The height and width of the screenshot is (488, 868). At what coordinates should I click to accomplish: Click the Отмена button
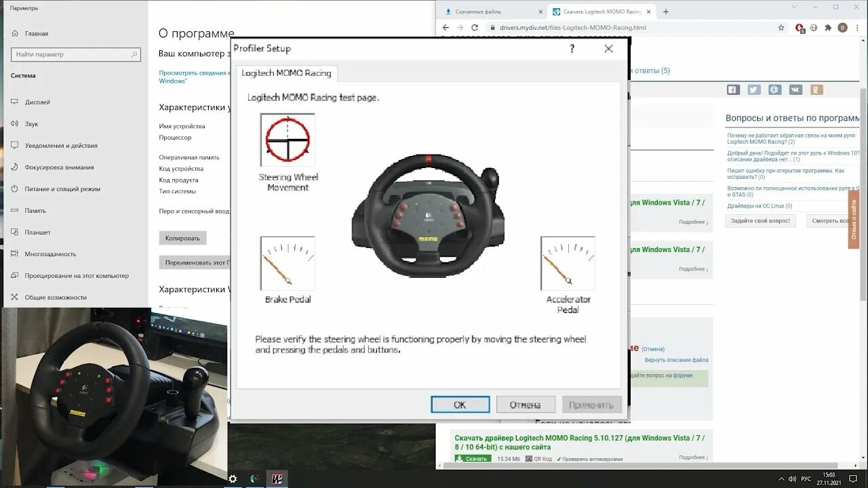[x=526, y=405]
